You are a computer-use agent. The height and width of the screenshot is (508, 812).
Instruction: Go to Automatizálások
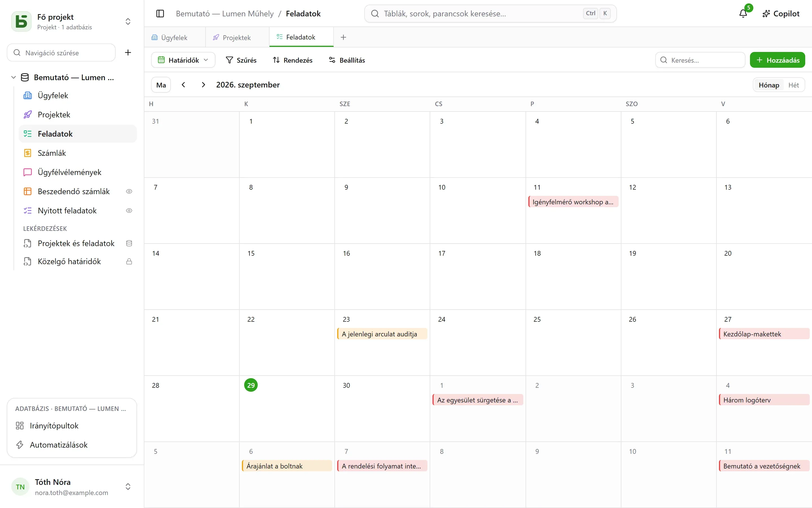72,445
